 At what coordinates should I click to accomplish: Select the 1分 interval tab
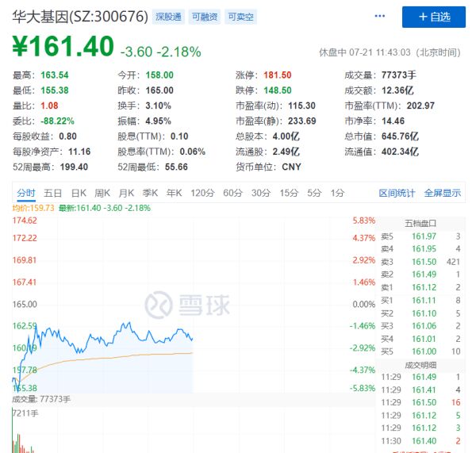click(337, 193)
